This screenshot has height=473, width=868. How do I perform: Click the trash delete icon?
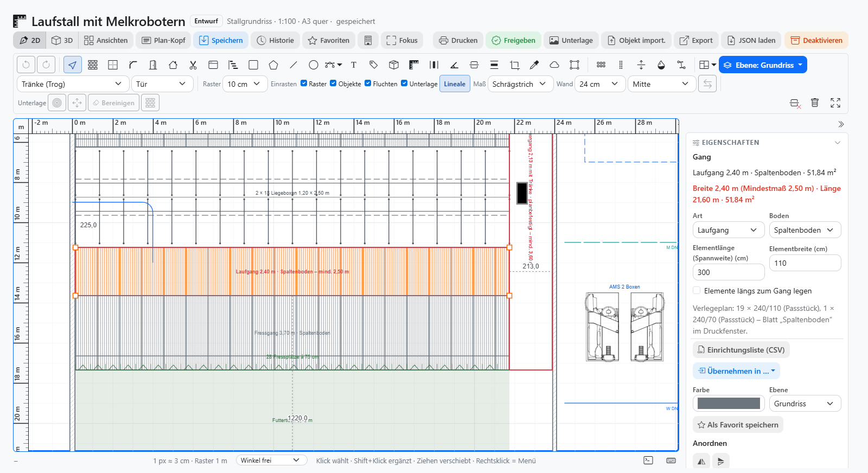tap(815, 103)
